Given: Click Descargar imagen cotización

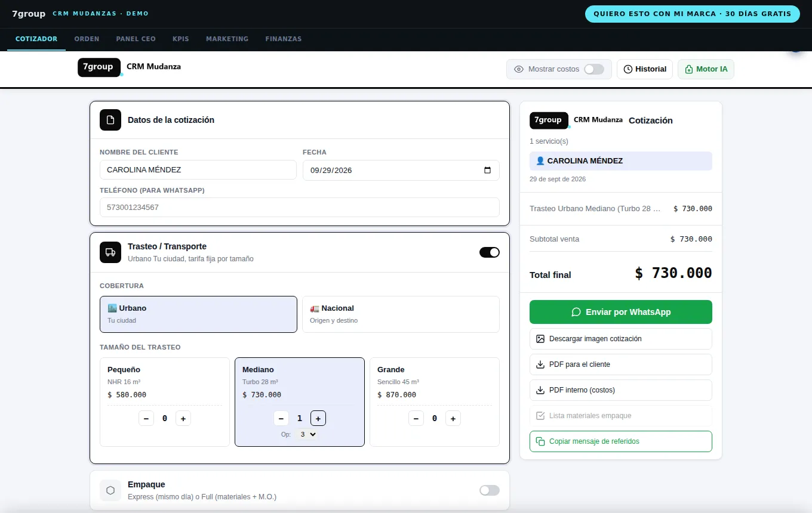Looking at the screenshot, I should point(621,339).
